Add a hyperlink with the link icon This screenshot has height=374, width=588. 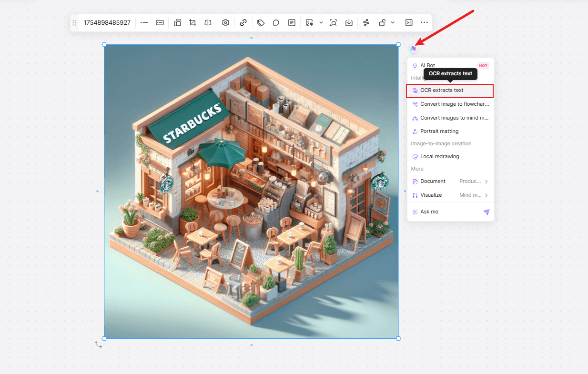click(x=243, y=22)
